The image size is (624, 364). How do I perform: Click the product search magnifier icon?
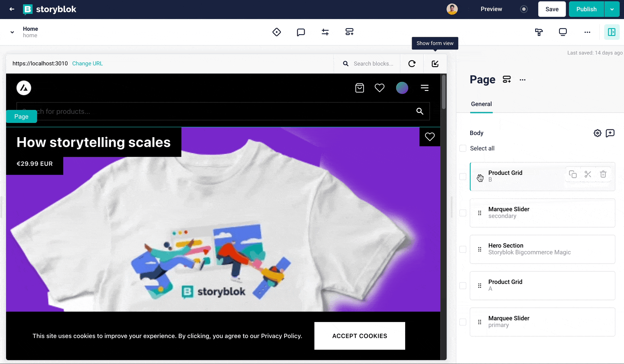coord(420,111)
